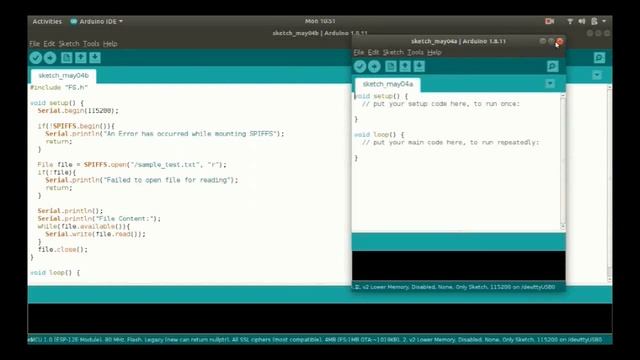Open Edit menu in sketch_may04a window
This screenshot has width=640, height=360.
point(373,52)
